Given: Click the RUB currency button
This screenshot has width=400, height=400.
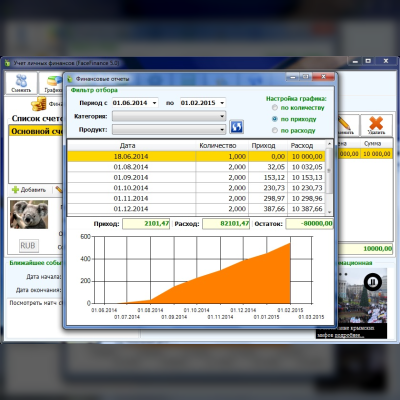Looking at the screenshot, I should (28, 246).
